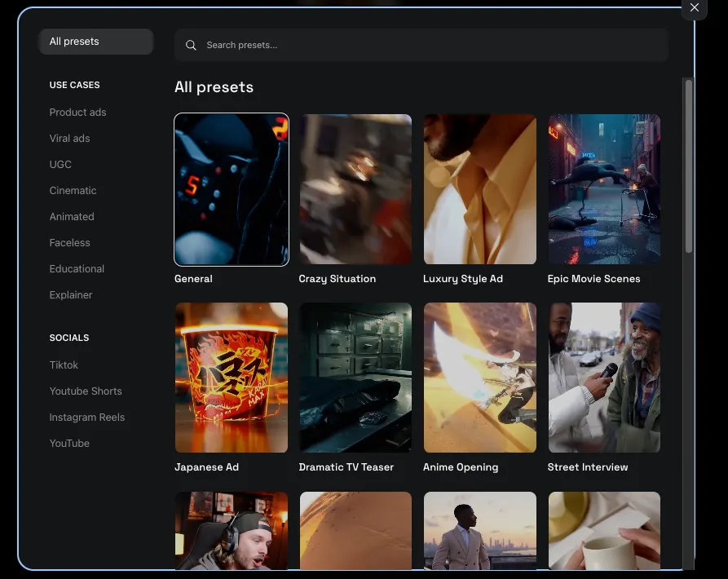Filter by Educational presets
The image size is (728, 579).
click(77, 269)
